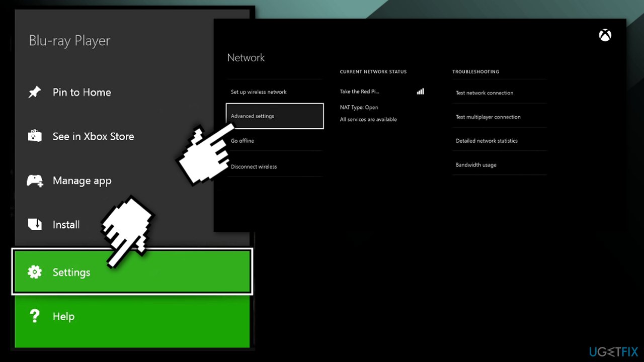Click the Help question mark icon
This screenshot has height=362, width=644.
(x=34, y=316)
